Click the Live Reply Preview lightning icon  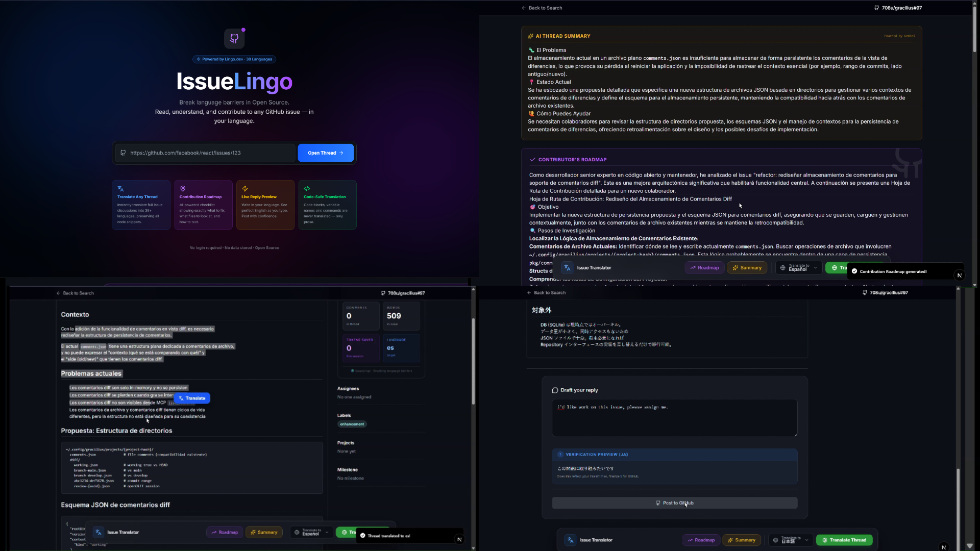point(245,189)
